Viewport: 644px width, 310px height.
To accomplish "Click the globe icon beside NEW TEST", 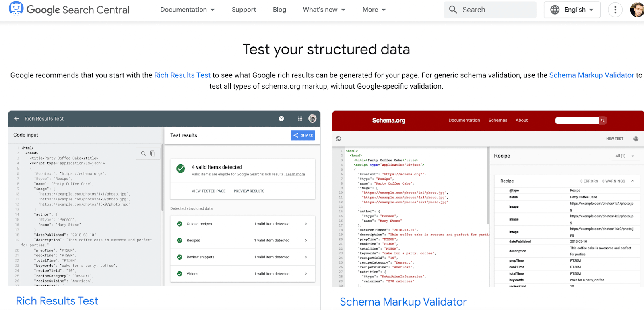I will 636,139.
